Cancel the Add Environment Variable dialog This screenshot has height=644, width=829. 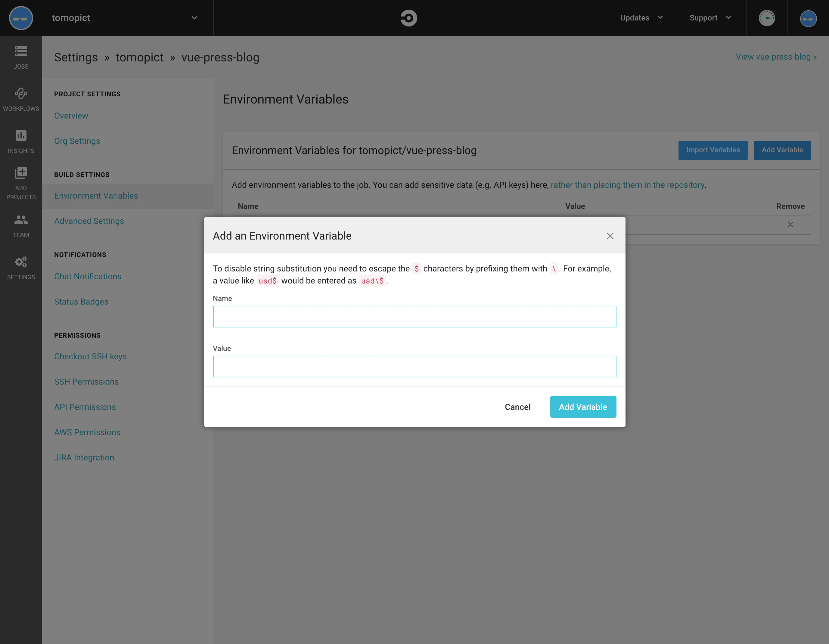pyautogui.click(x=518, y=407)
